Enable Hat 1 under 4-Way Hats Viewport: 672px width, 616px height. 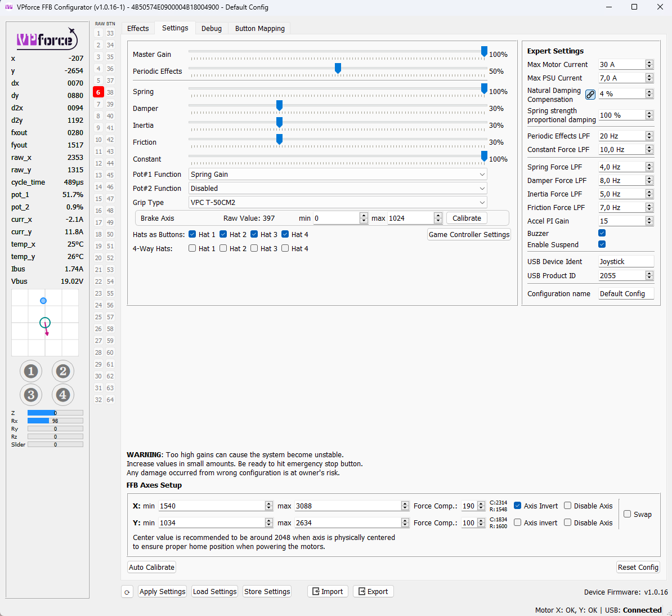click(192, 248)
